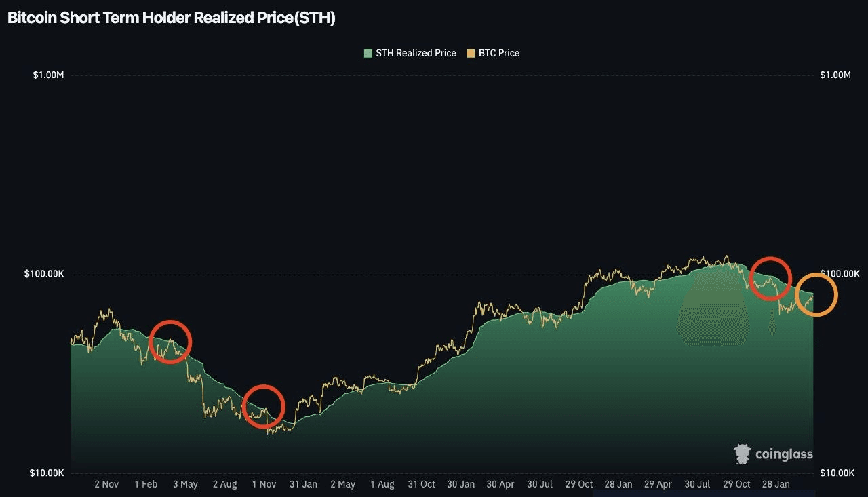
Task: Click the chart title Bitcoin Short Term Holder Realized Price
Action: pos(171,18)
